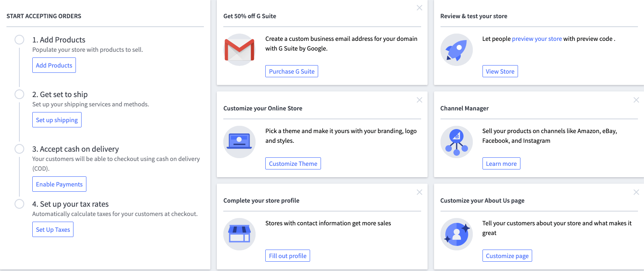
Task: Dismiss the Get 50% off G Suite card
Action: pyautogui.click(x=420, y=8)
